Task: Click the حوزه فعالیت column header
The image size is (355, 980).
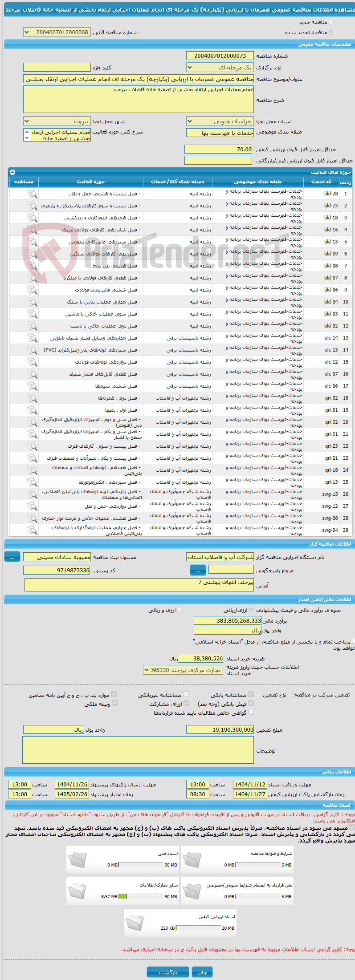Action: [91, 182]
